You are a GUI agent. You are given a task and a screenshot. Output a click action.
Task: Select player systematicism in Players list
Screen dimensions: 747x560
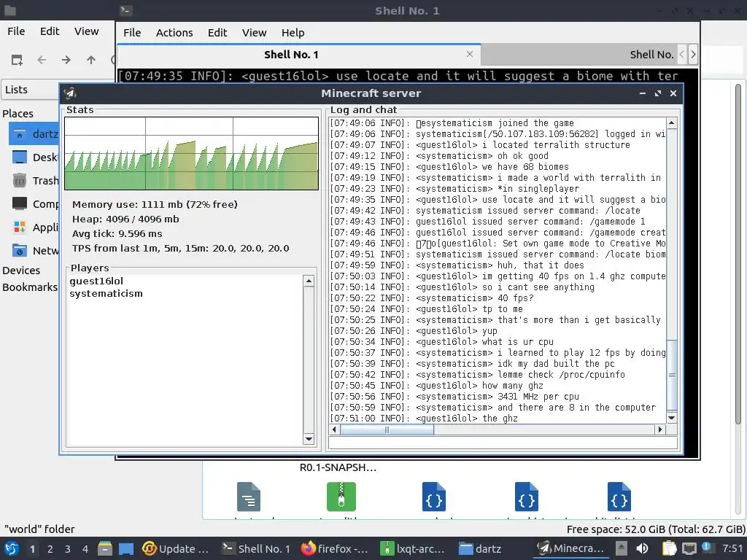pos(106,293)
